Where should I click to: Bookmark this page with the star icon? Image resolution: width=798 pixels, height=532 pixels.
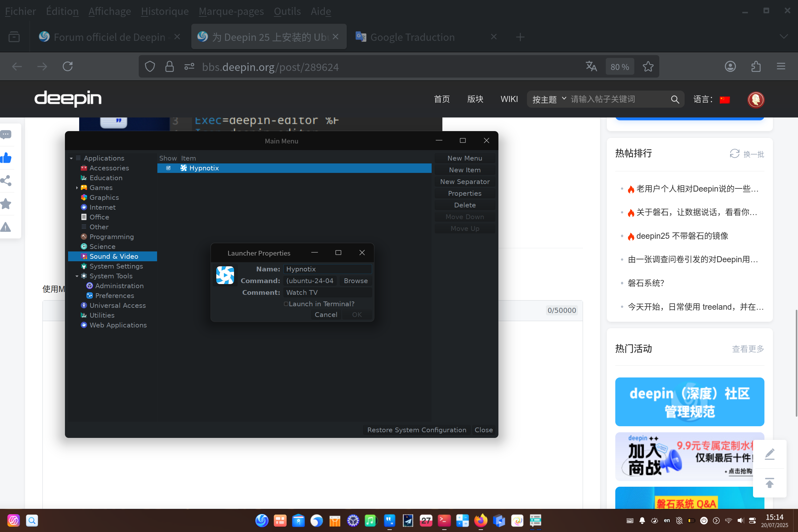648,66
